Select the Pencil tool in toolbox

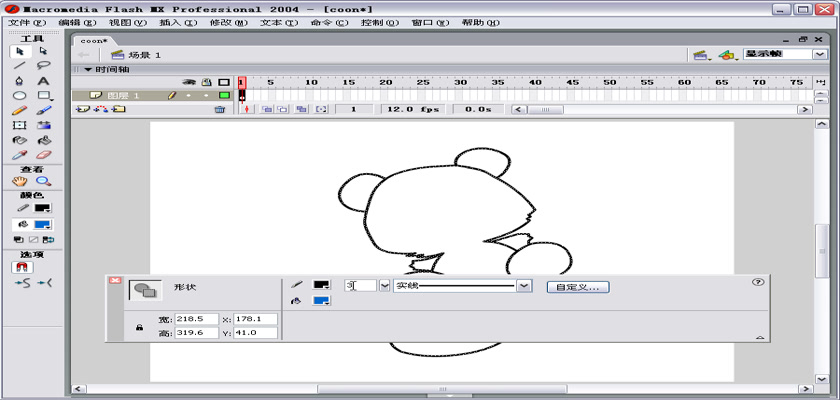pos(20,110)
